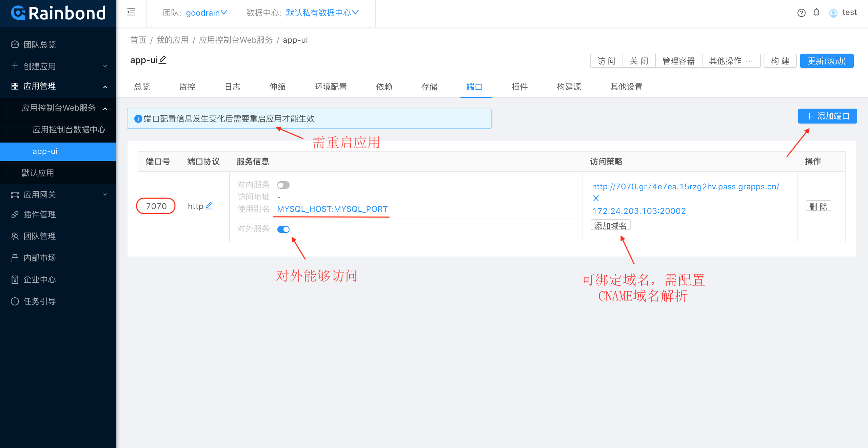Click the dashboard icon beside 团队总览
The width and height of the screenshot is (868, 448).
click(x=15, y=44)
